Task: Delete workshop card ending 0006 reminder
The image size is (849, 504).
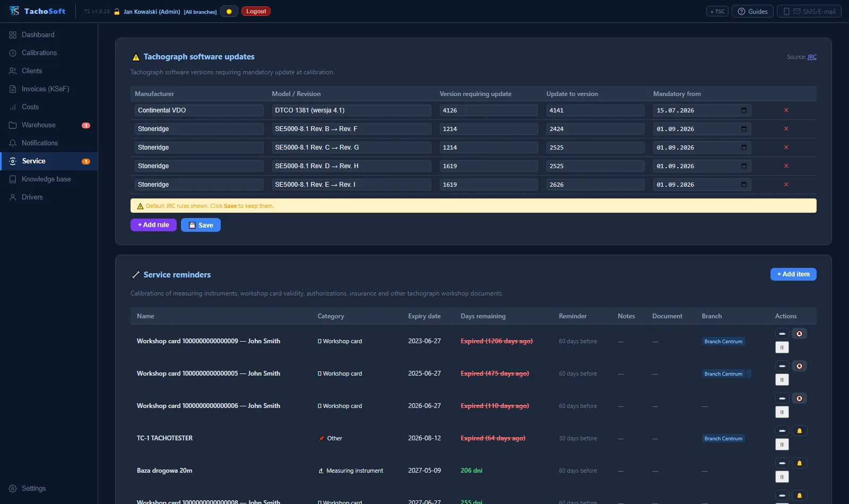Action: pos(782,412)
